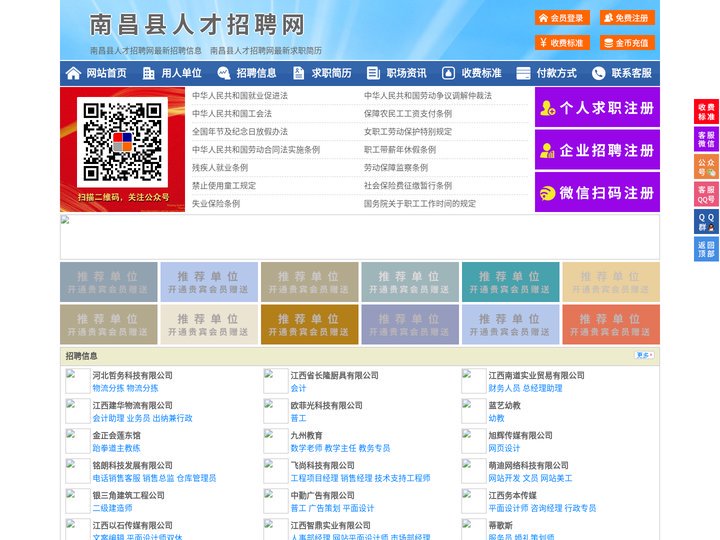Click the orange 公众号 floating sidebar icon
Screen dimensions: 720x540
[706, 167]
